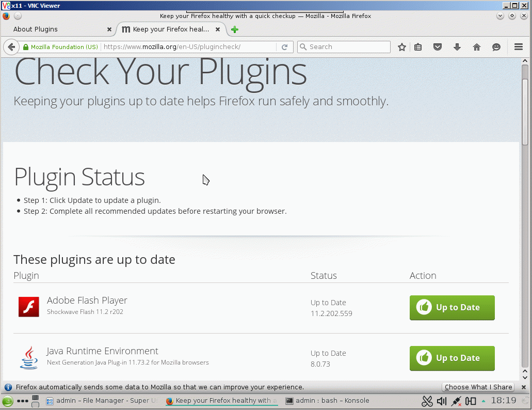Screen dimensions: 532x410
Task: Click the Action column header
Action: [423, 275]
